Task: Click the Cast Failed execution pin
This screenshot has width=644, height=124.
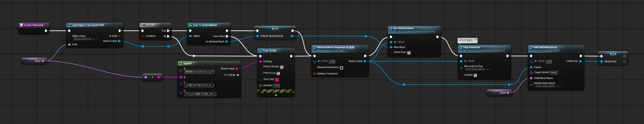Action: click(x=227, y=36)
